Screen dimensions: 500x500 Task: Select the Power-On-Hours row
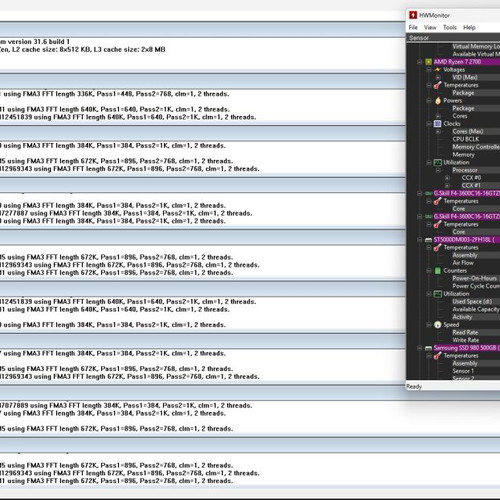(x=475, y=278)
